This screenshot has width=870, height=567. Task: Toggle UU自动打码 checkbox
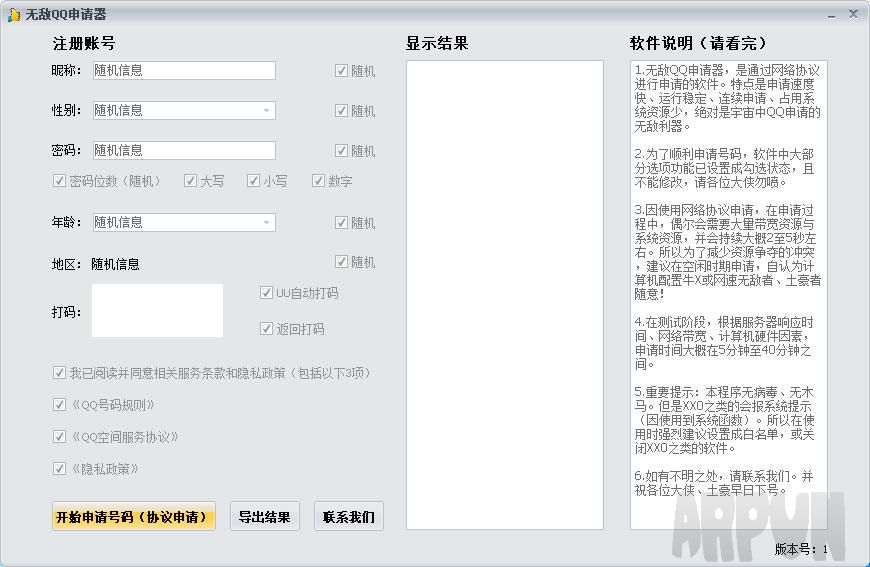point(266,292)
